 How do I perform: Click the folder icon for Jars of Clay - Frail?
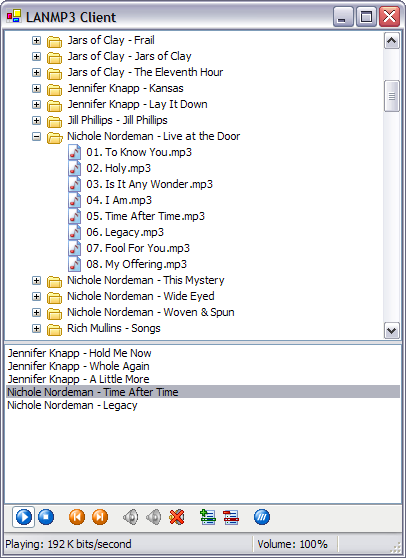pos(54,41)
